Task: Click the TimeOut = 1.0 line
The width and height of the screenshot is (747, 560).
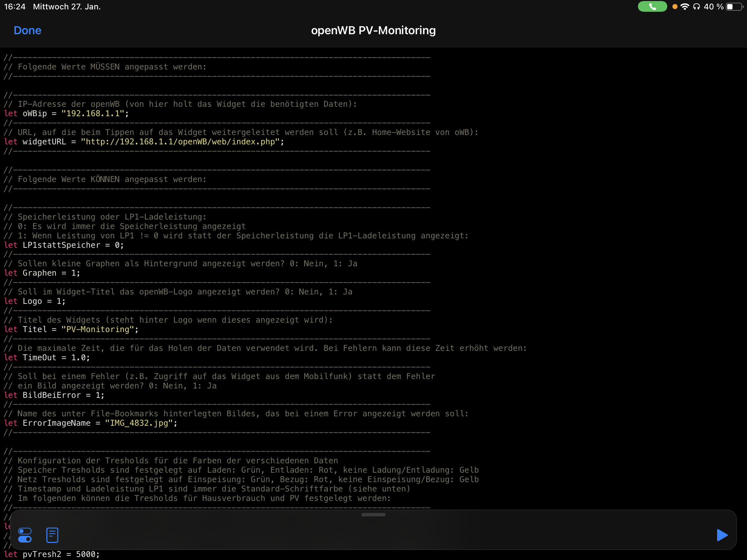Action: tap(47, 358)
